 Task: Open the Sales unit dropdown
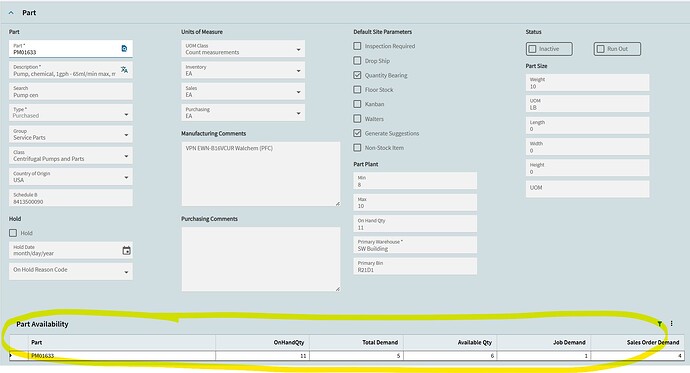298,92
